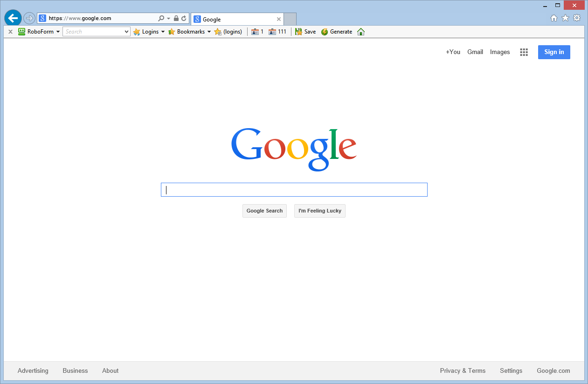Open the Google apps grid icon
The height and width of the screenshot is (384, 588).
click(x=524, y=52)
